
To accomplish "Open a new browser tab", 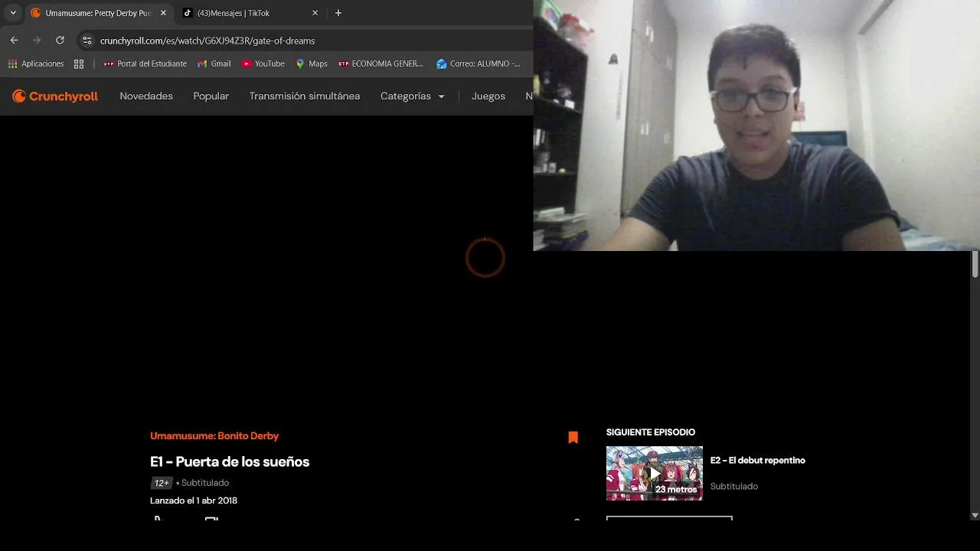I will (338, 13).
